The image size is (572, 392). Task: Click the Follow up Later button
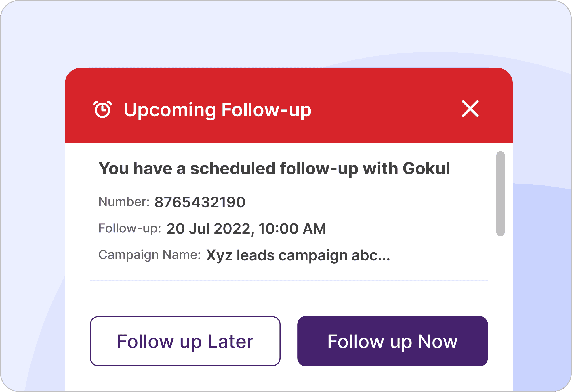pos(185,341)
